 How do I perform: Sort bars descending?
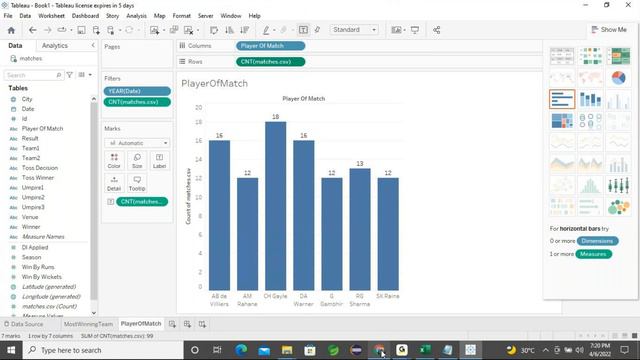click(244, 30)
